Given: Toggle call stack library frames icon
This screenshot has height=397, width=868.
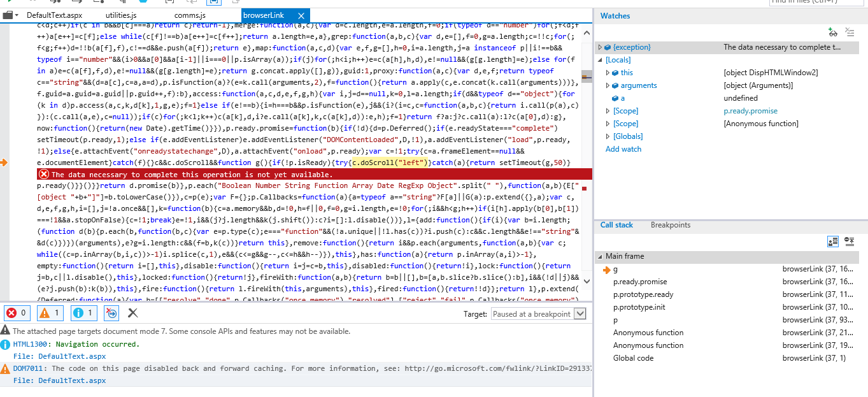Looking at the screenshot, I should [x=832, y=241].
